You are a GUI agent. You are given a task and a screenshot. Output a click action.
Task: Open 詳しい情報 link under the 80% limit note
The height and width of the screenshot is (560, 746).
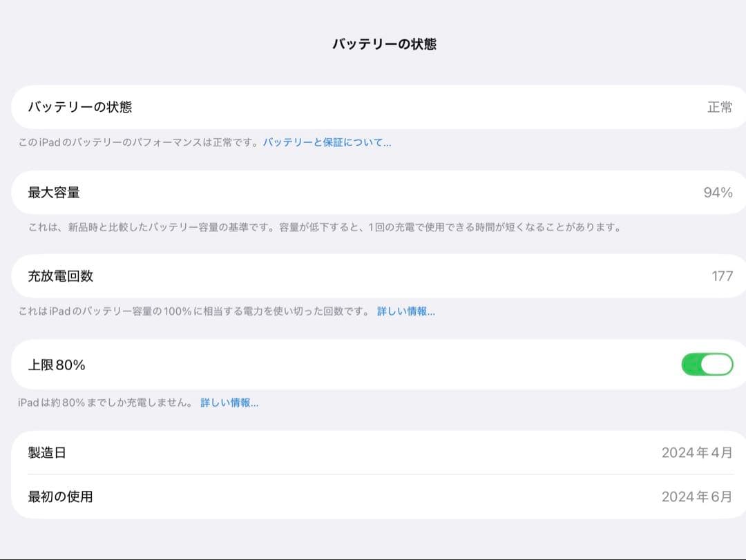(x=229, y=403)
